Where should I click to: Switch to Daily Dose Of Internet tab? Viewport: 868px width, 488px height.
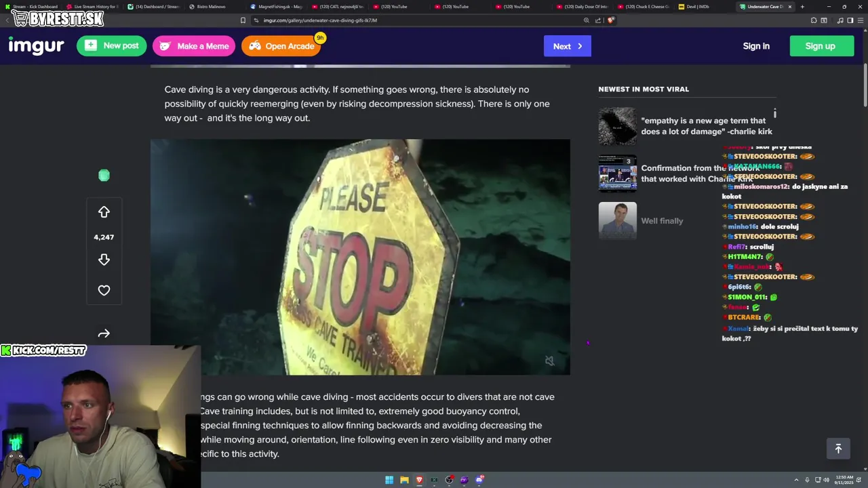(581, 7)
